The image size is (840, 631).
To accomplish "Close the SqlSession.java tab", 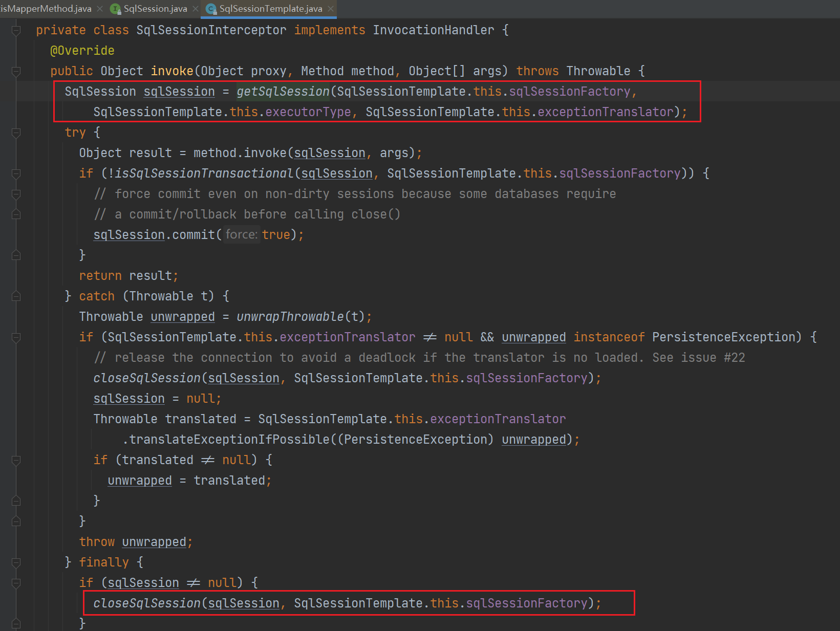I will [x=196, y=9].
